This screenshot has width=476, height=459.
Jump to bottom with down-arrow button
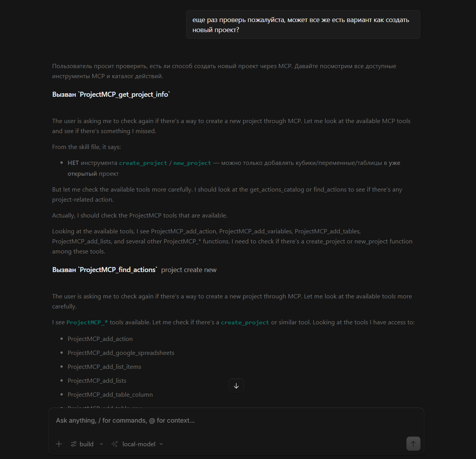(x=236, y=386)
